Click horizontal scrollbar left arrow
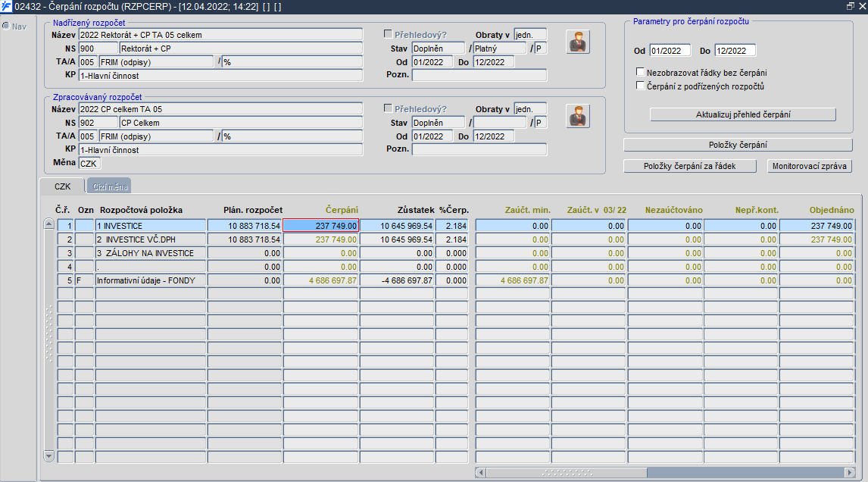 point(480,473)
